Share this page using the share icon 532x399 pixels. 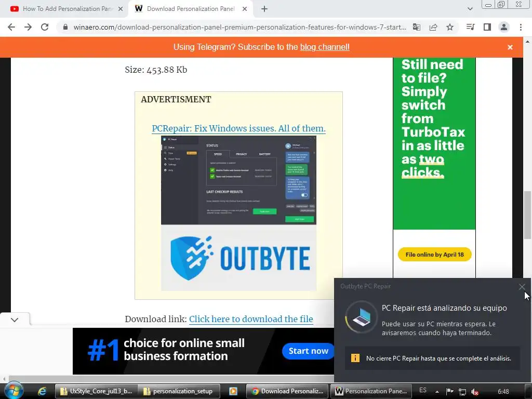(433, 27)
